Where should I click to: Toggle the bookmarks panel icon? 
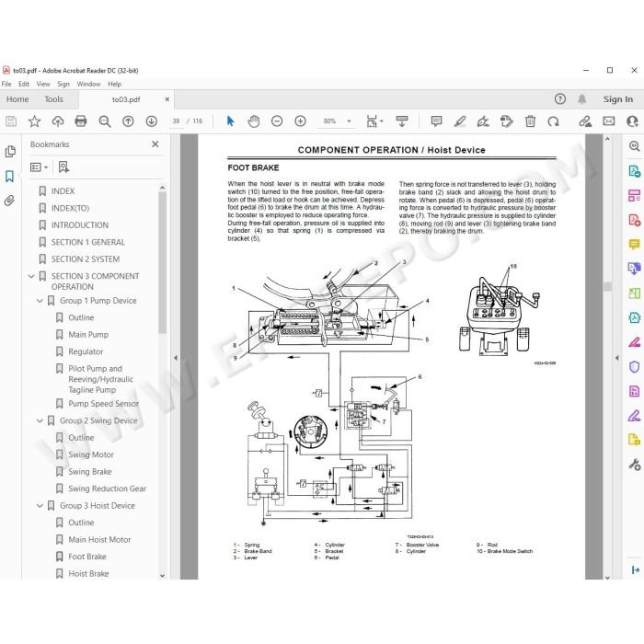pos(9,177)
